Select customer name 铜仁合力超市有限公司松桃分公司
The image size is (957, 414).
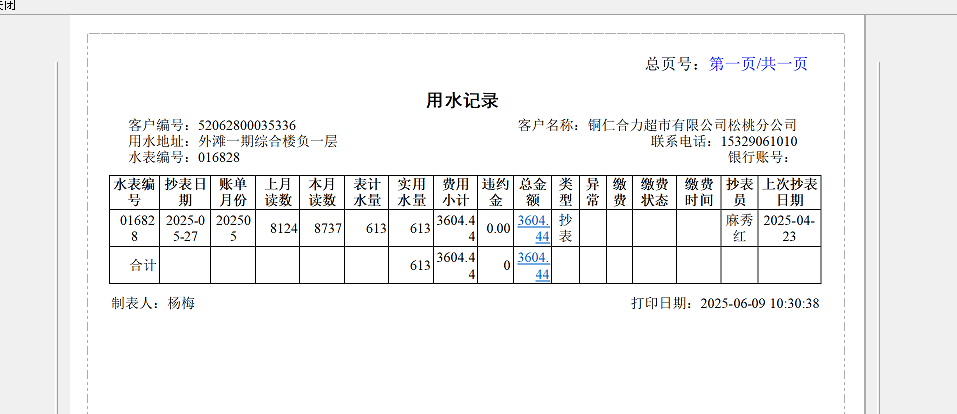pyautogui.click(x=692, y=125)
